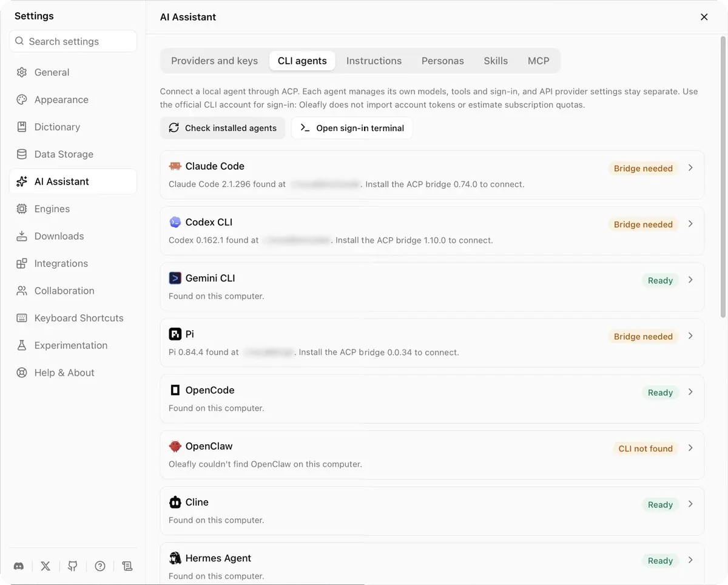Expand the Hermes Agent row chevron
The height and width of the screenshot is (585, 728).
coord(690,560)
